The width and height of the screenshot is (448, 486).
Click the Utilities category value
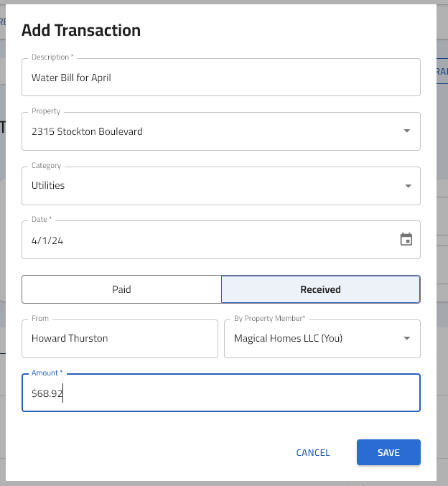click(48, 185)
